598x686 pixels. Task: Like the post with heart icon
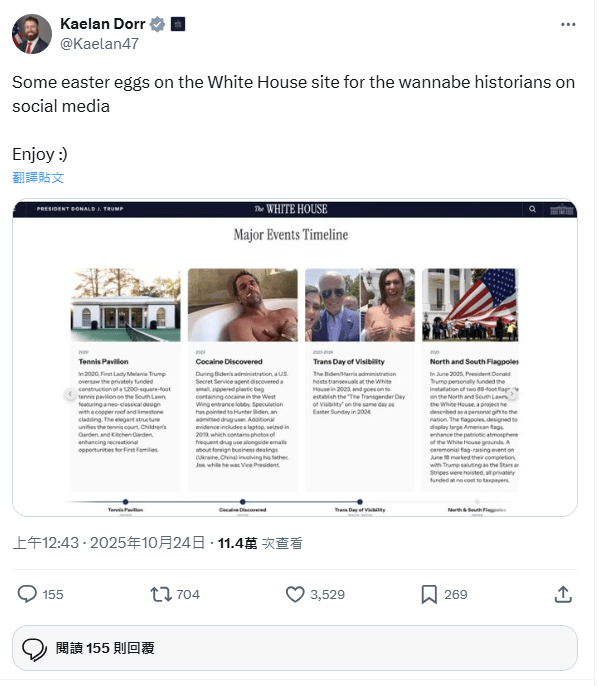(x=295, y=594)
